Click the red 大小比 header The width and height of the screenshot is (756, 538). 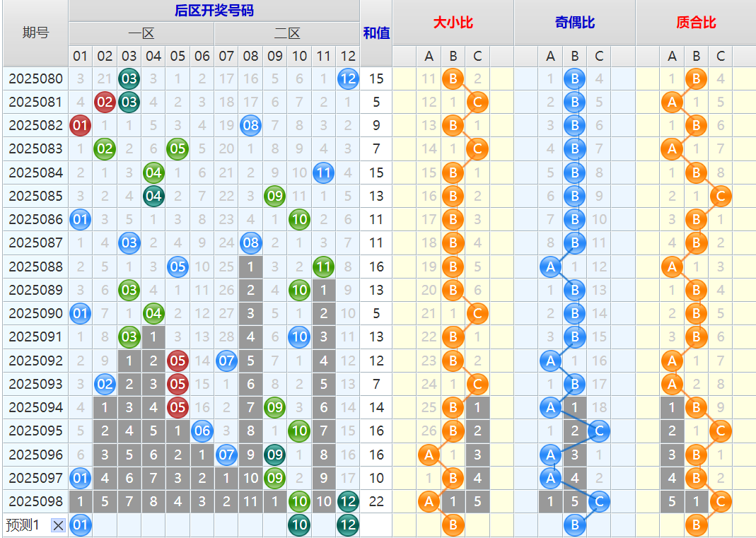[453, 22]
